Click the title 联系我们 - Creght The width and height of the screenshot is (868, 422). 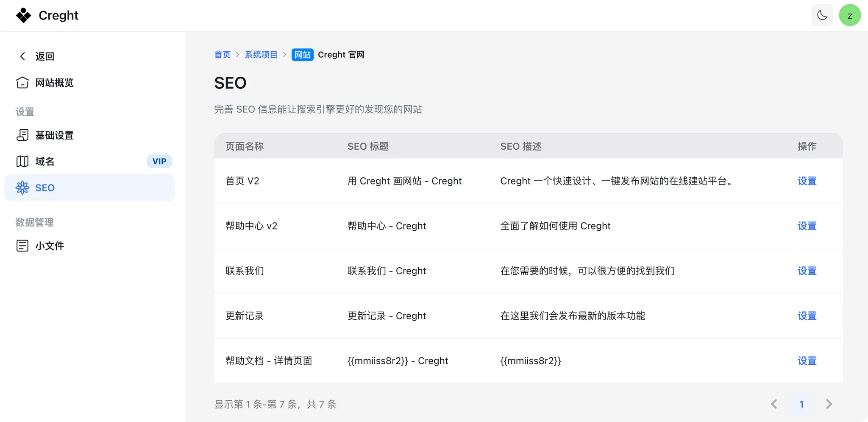point(387,271)
